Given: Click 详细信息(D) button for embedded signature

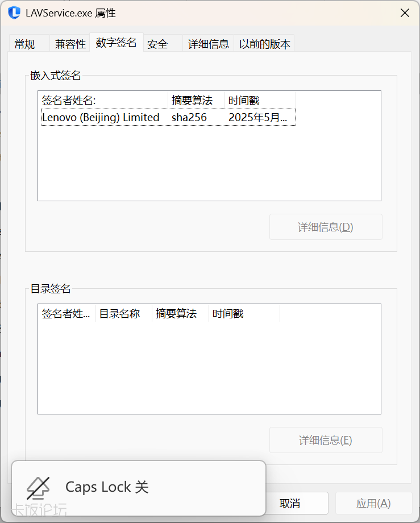Looking at the screenshot, I should [x=326, y=227].
